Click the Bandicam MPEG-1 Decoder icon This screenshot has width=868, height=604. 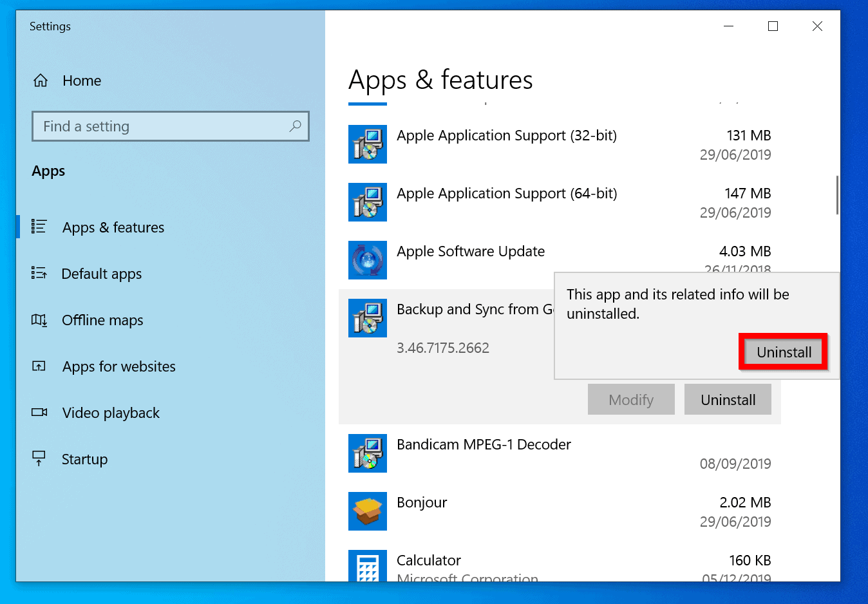368,453
